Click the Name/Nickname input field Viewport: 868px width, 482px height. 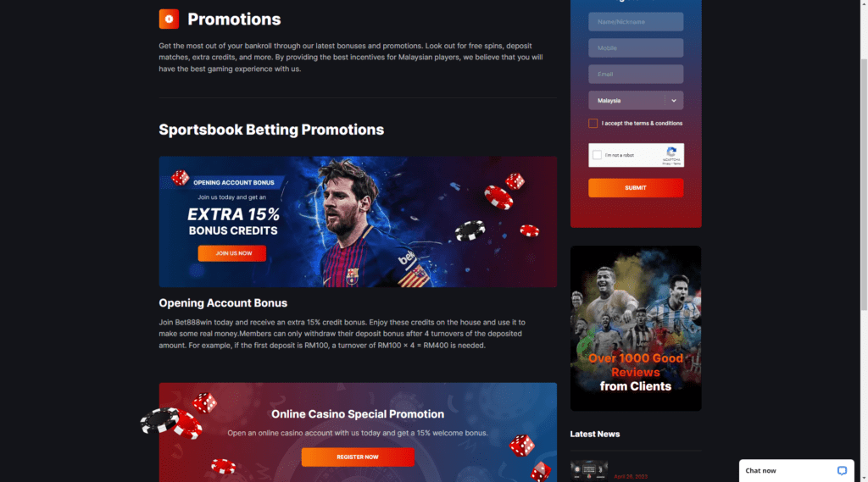tap(636, 22)
